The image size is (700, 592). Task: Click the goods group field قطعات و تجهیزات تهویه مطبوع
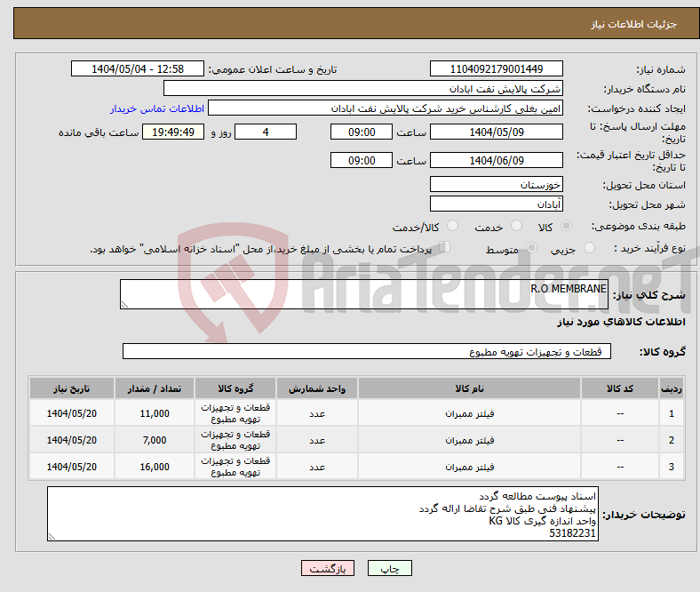[x=367, y=351]
